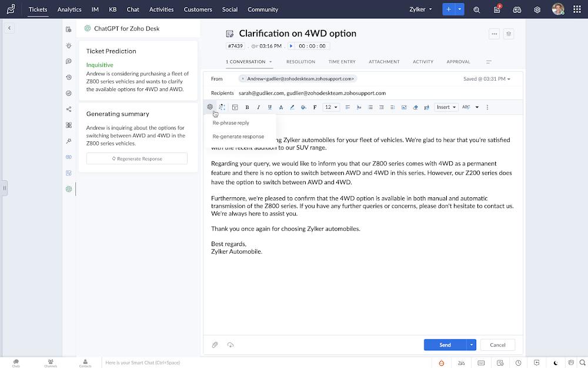Image resolution: width=588 pixels, height=368 pixels.
Task: Click the Regenerate Response button
Action: click(x=137, y=158)
